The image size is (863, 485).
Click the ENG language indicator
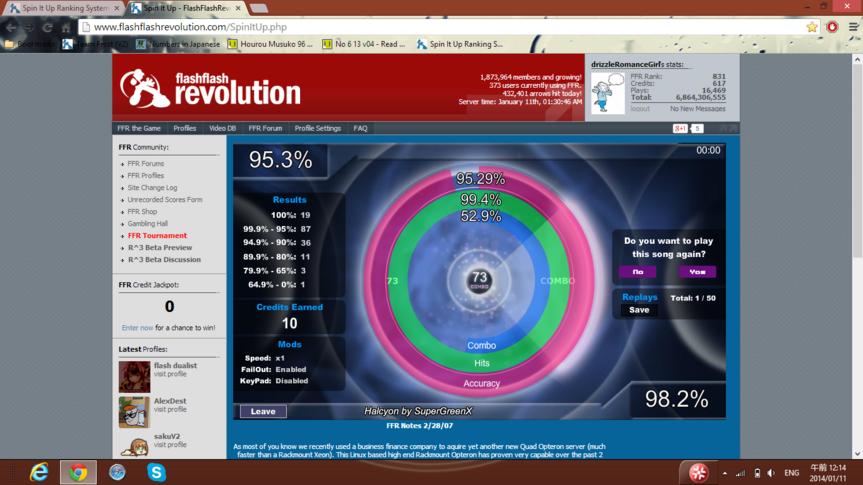[x=791, y=473]
